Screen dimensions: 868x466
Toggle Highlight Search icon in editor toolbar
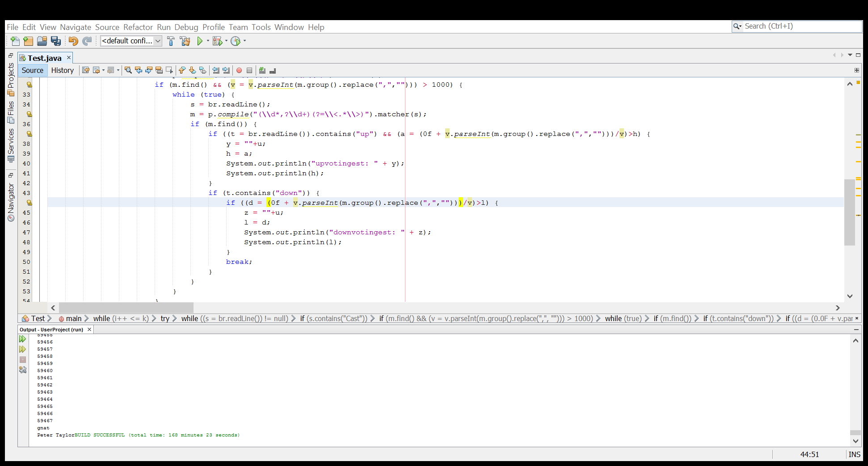point(159,70)
